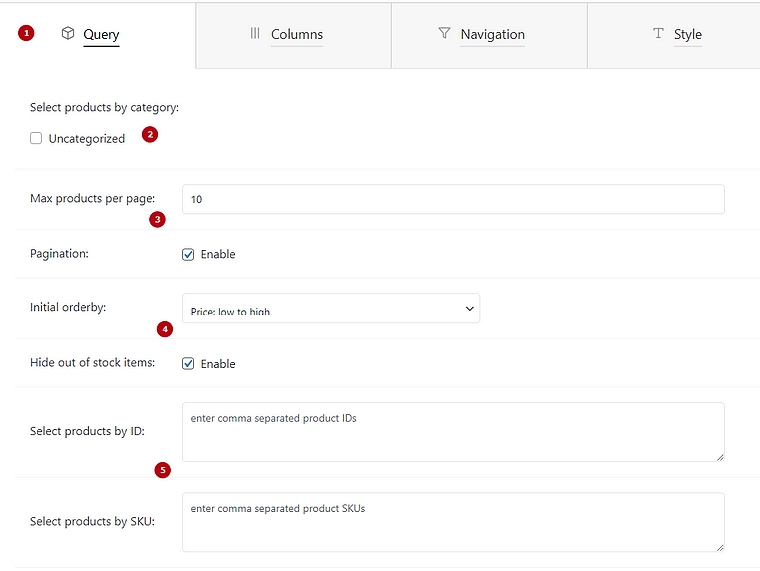
Task: Click the Select products by ID textarea
Action: (452, 432)
